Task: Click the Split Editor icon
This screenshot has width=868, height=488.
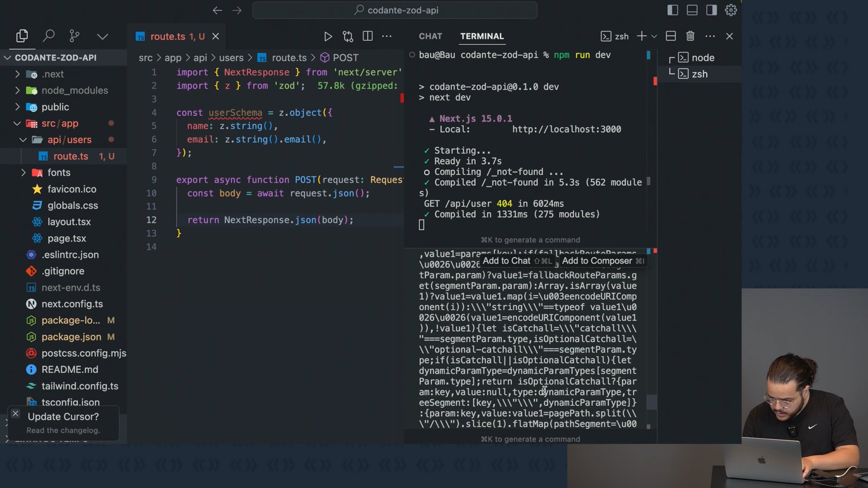Action: [368, 36]
